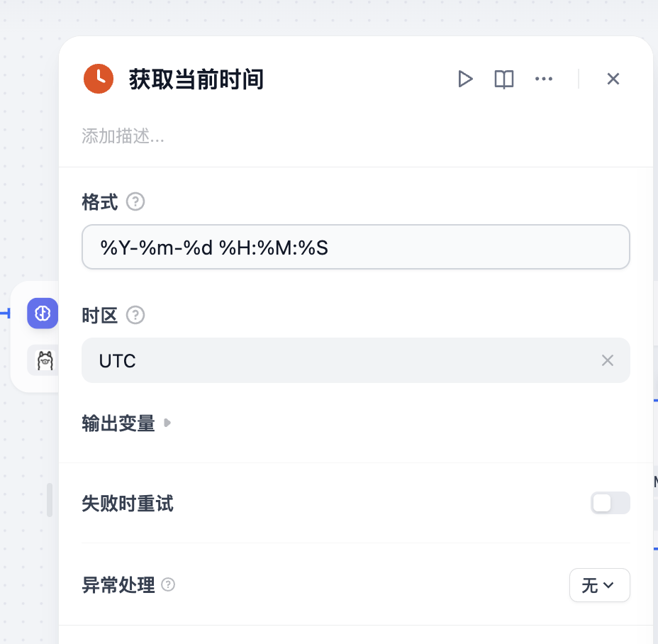Open the 时区 selector showing UTC
The width and height of the screenshot is (658, 644).
[x=340, y=360]
